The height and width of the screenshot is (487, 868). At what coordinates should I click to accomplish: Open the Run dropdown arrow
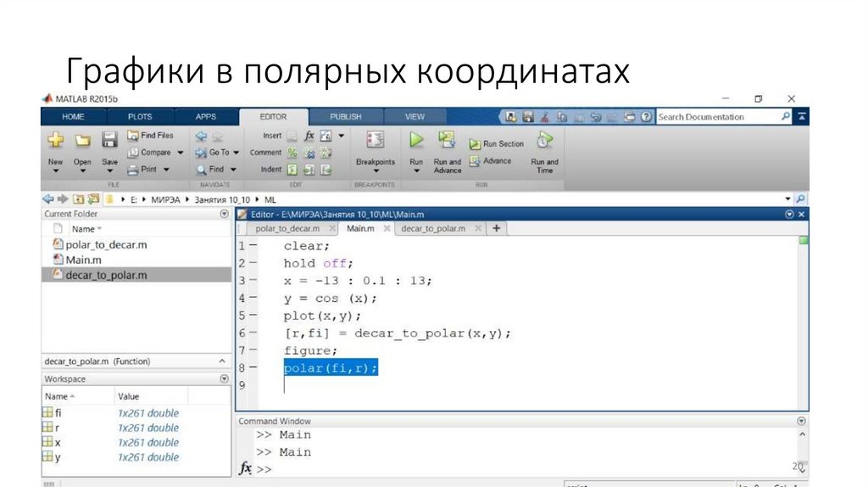416,171
